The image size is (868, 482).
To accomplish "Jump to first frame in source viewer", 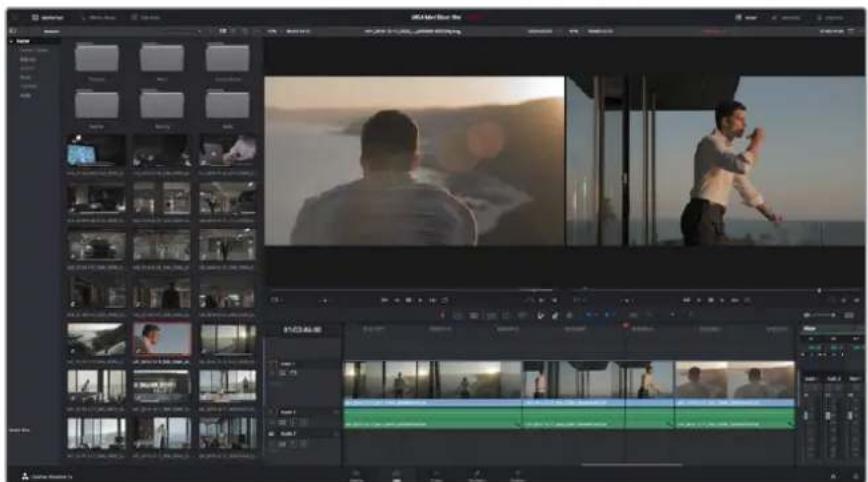I will (x=384, y=300).
